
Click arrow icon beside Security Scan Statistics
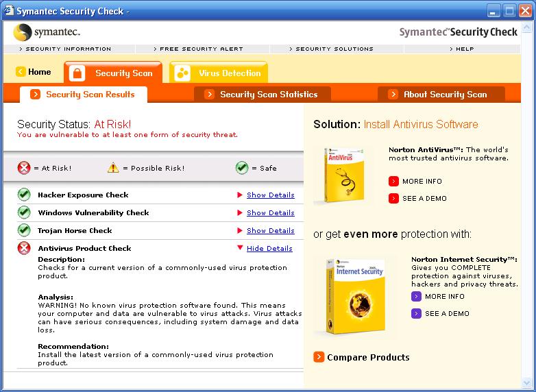click(209, 95)
